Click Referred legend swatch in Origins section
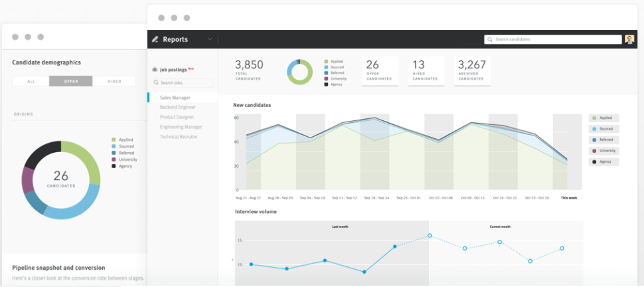 tap(114, 153)
